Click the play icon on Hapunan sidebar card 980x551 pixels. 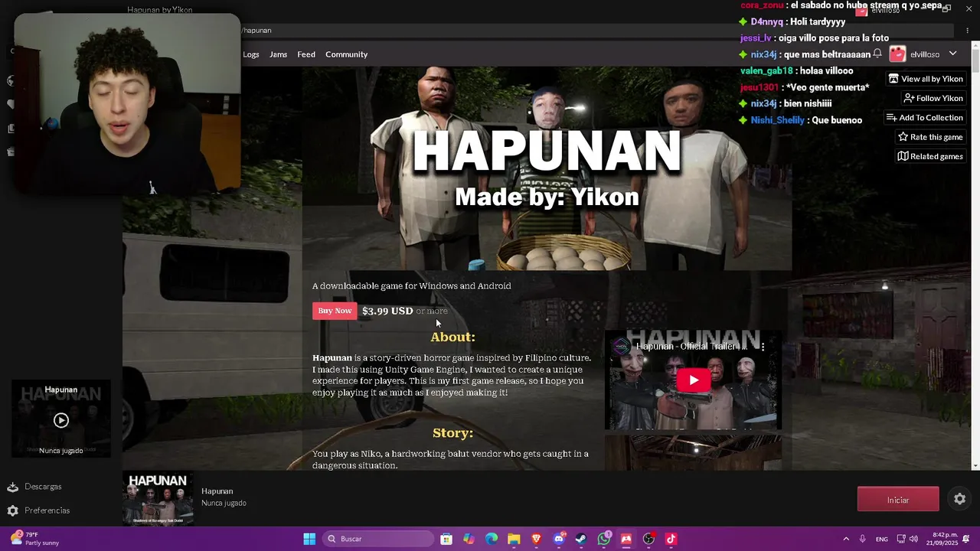[61, 420]
